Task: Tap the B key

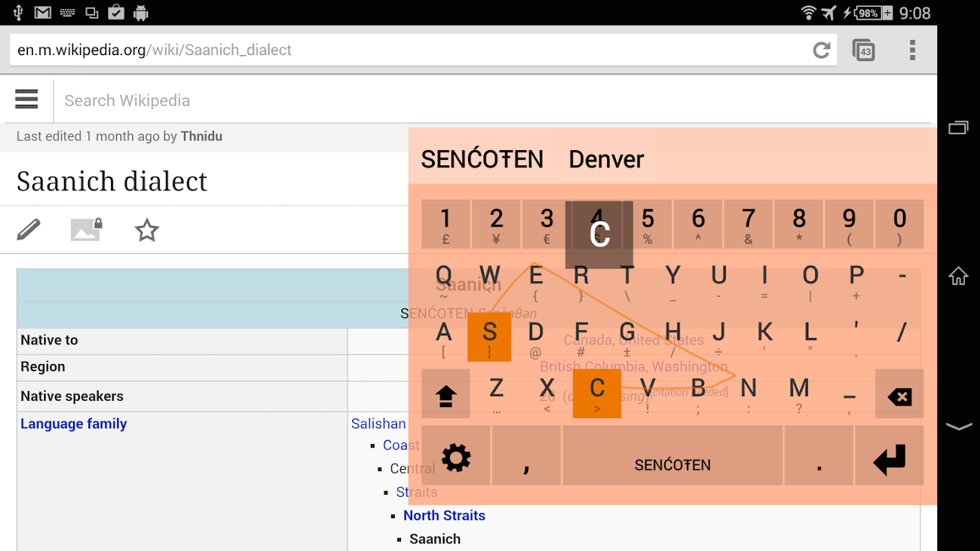Action: [x=698, y=394]
